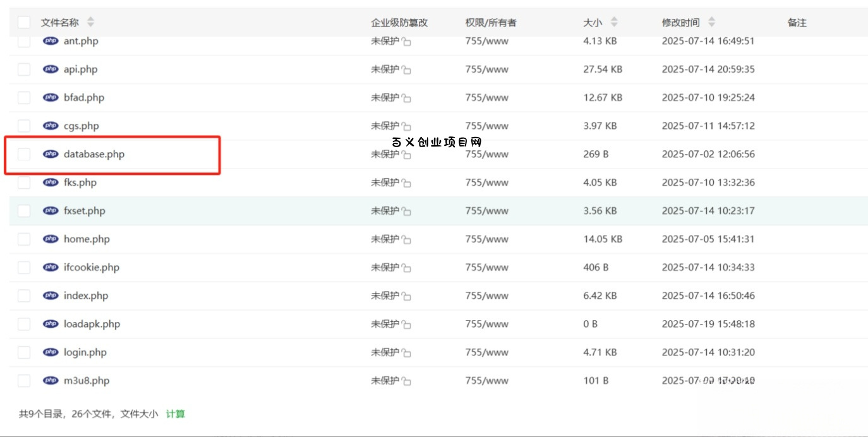Click the 未保护 status for ifcookie.php

[385, 267]
